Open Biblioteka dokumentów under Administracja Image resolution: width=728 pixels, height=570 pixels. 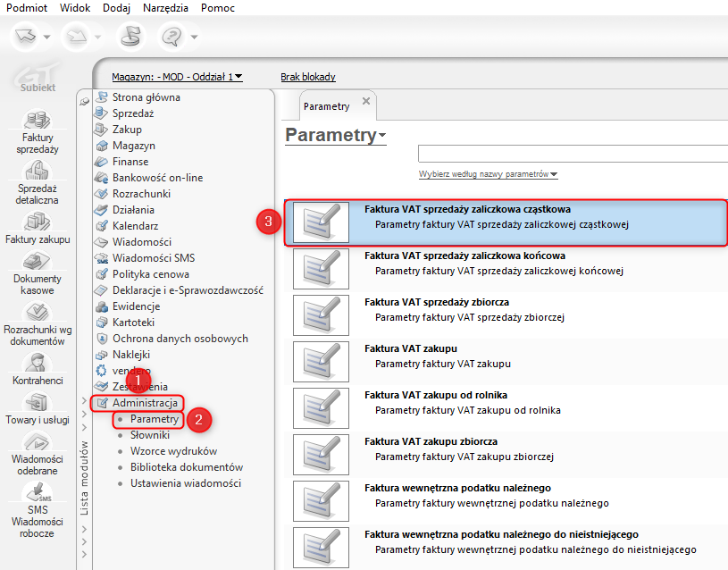pyautogui.click(x=187, y=467)
